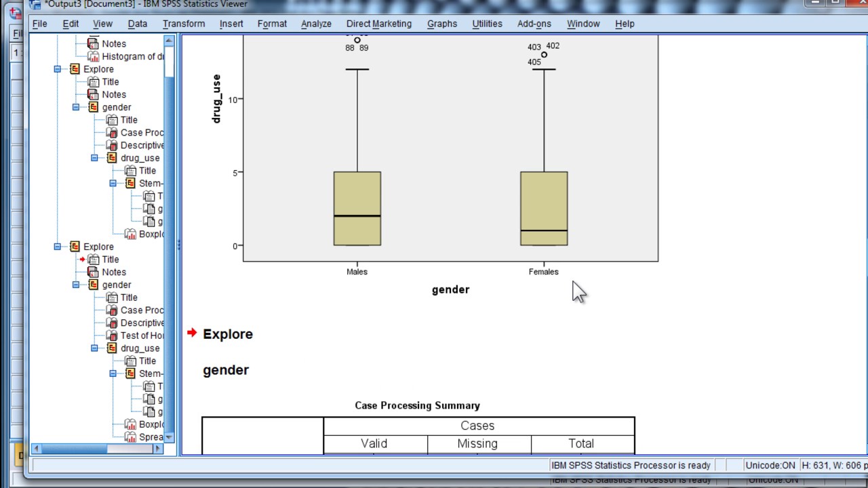
Task: Collapse the Stem- node whose group ends with Sprea
Action: [113, 373]
